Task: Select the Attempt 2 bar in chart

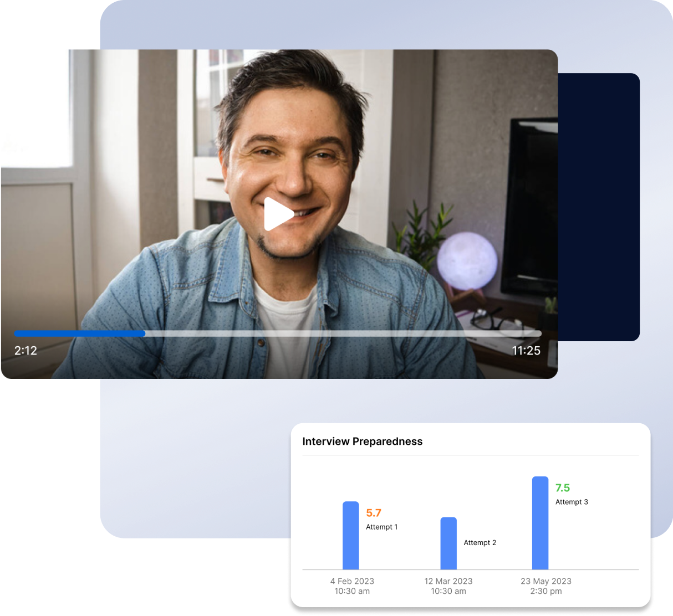Action: click(x=448, y=543)
